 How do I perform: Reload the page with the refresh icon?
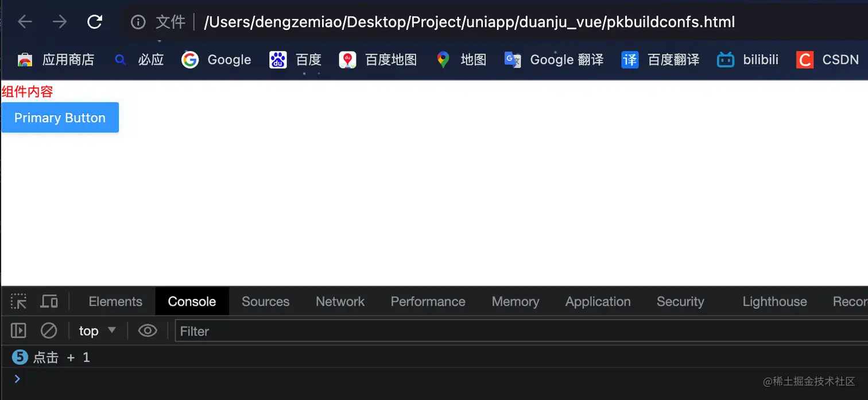point(95,22)
